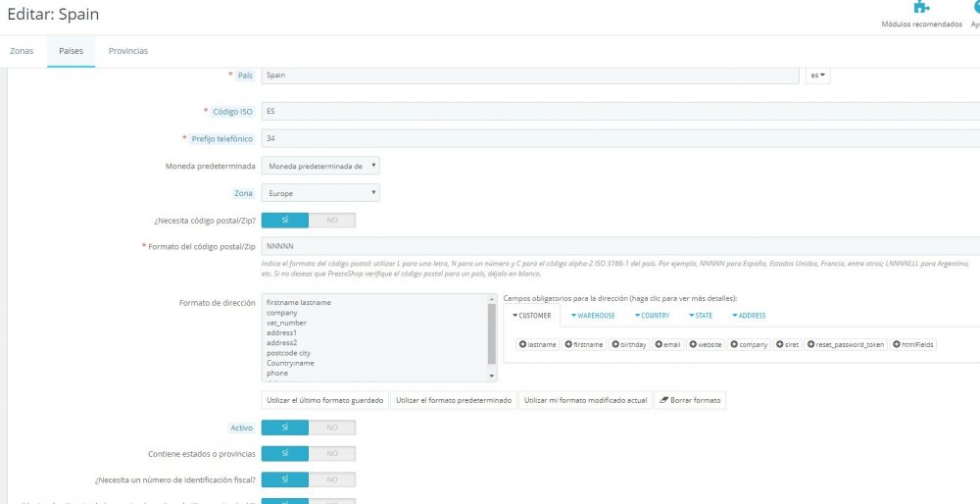
Task: Add company field plus icon
Action: pos(734,344)
